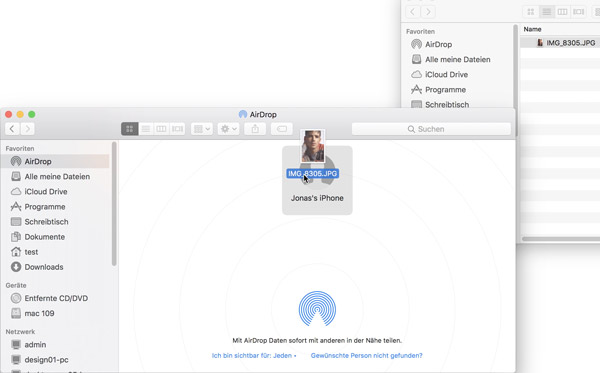
Task: Switch rear Finder window to list view
Action: click(547, 12)
